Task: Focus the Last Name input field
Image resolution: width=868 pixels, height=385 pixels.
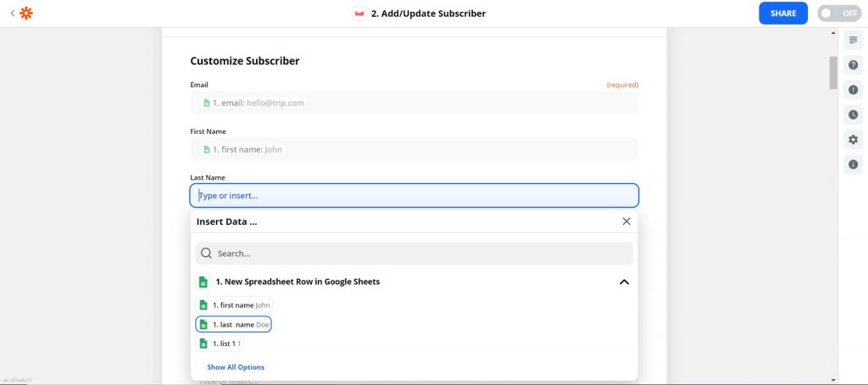Action: (414, 196)
